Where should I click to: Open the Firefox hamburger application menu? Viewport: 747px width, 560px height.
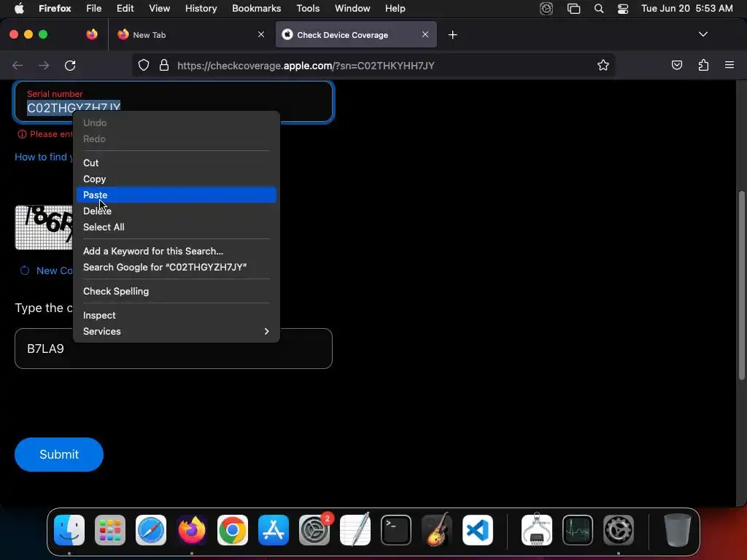point(729,65)
